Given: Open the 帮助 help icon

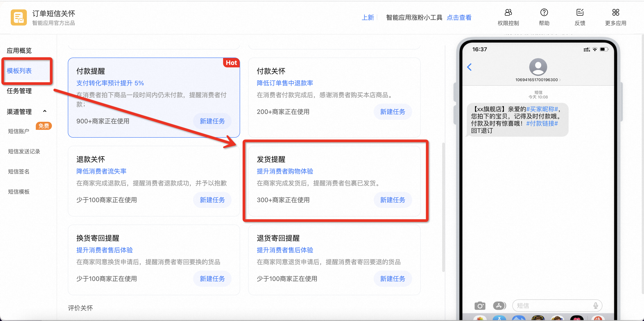Looking at the screenshot, I should click(x=544, y=13).
